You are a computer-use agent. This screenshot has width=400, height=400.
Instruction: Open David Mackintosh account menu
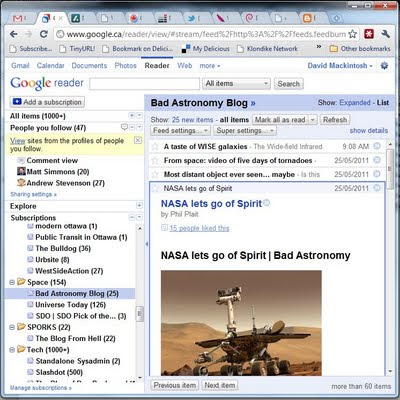click(x=340, y=66)
